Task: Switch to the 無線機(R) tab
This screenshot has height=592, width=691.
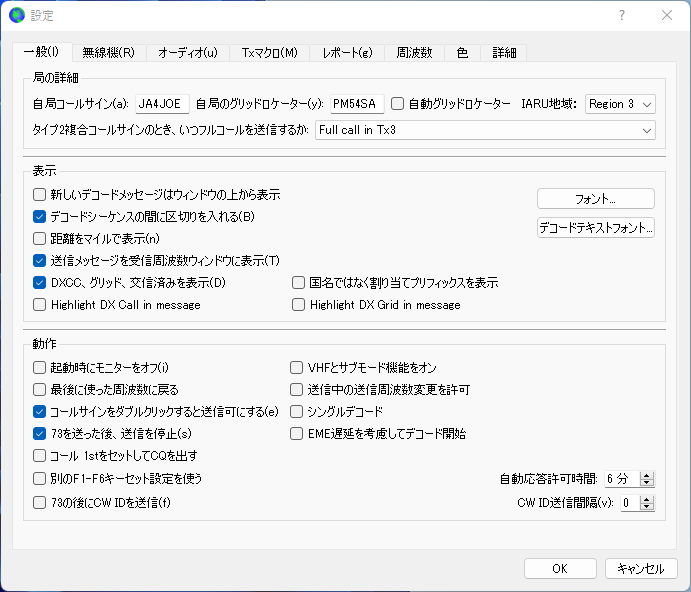Action: click(x=108, y=53)
